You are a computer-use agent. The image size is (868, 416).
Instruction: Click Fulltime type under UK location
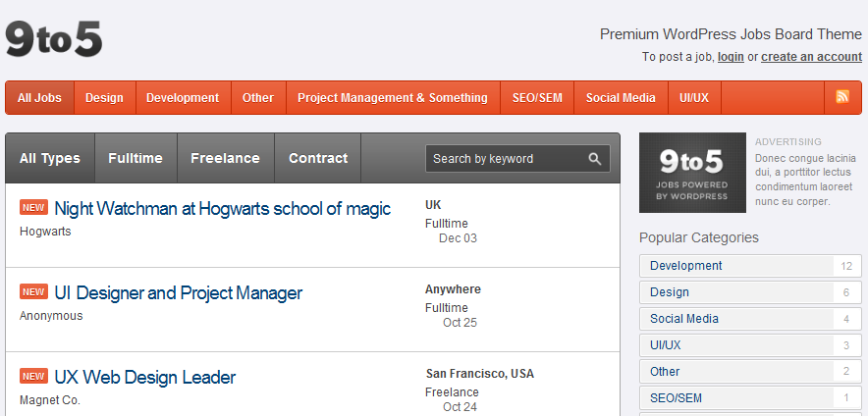(x=446, y=224)
